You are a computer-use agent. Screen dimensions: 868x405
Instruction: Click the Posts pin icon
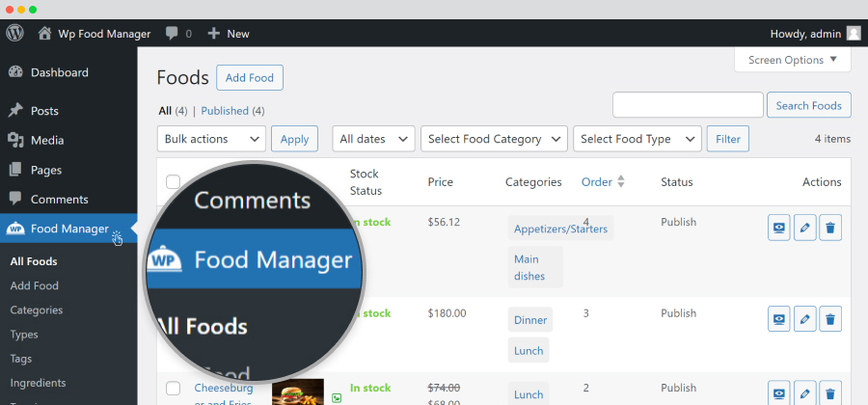coord(16,111)
